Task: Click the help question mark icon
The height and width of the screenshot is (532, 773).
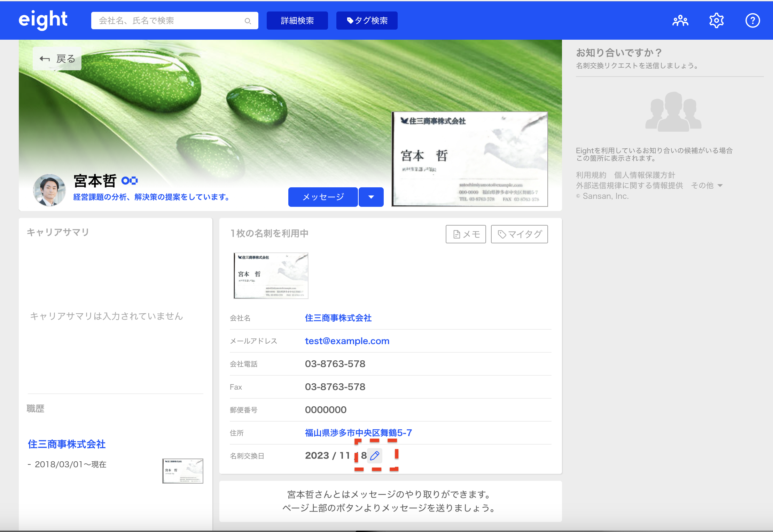Action: [x=753, y=20]
